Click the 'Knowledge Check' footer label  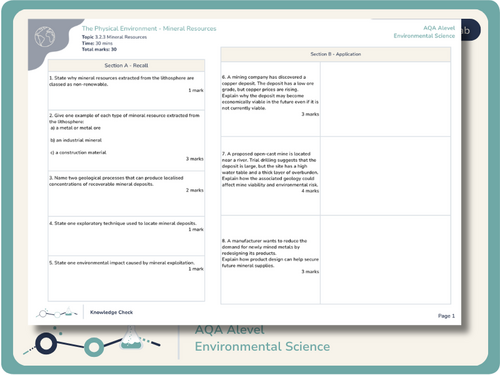111,312
